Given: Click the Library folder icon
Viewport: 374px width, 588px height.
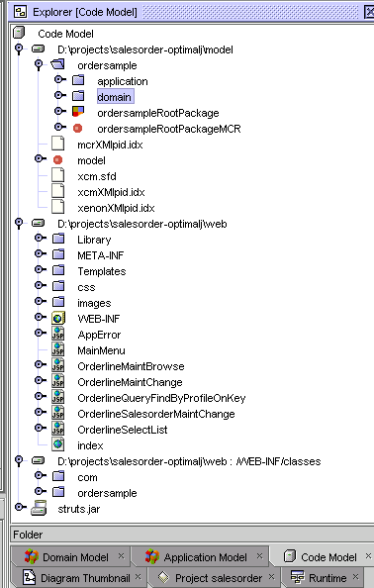Looking at the screenshot, I should point(58,239).
